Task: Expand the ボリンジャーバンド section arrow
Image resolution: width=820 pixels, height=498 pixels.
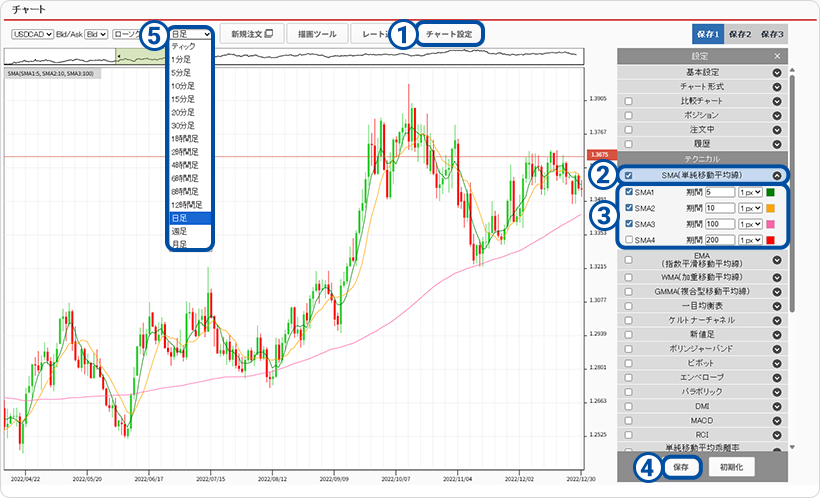Action: pyautogui.click(x=777, y=348)
